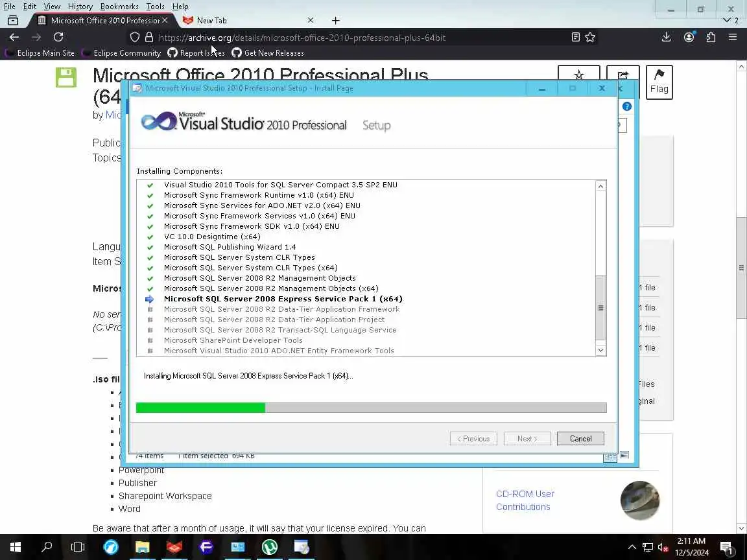Screen dimensions: 747x560
Task: Open Firefox hamburger menu
Action: tap(733, 37)
